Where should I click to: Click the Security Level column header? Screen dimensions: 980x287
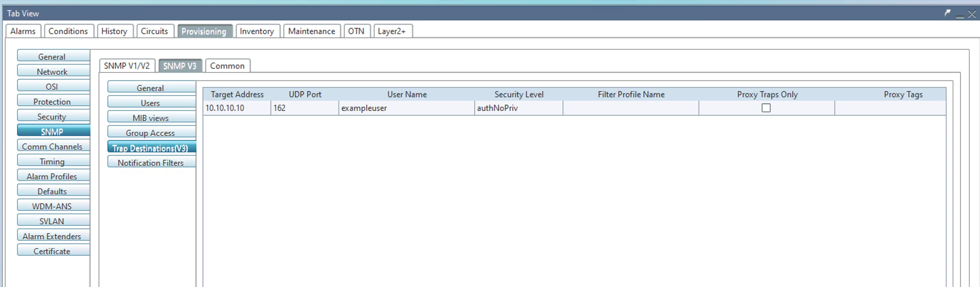(x=519, y=95)
